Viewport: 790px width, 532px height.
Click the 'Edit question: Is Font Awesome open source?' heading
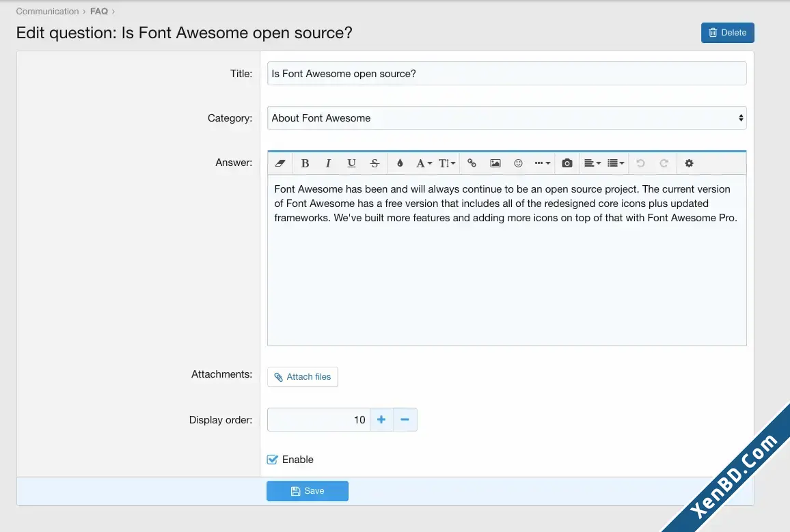pyautogui.click(x=185, y=33)
